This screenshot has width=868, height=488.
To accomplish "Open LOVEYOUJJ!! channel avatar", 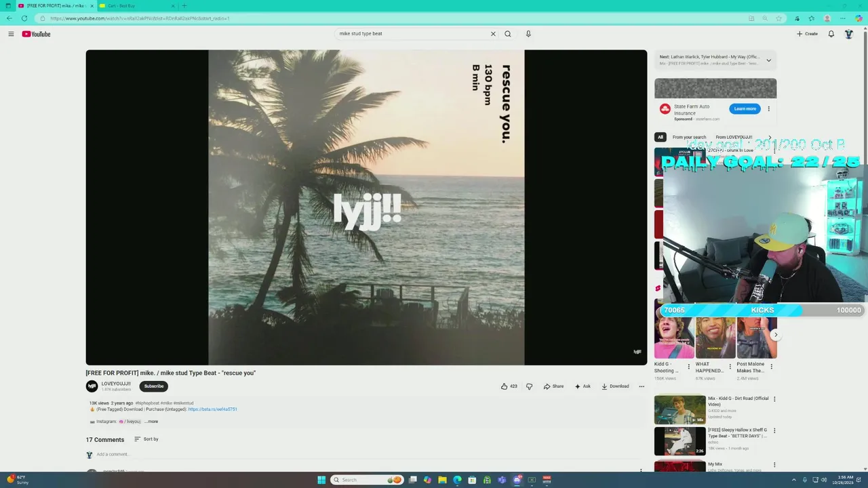I will tap(92, 386).
